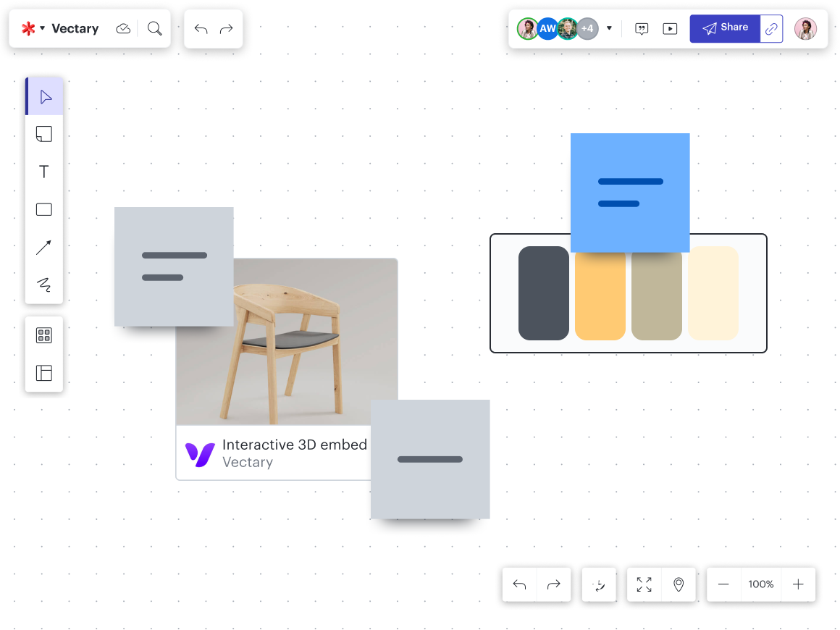
Task: Expand the collaborators list dropdown arrow
Action: click(x=609, y=29)
